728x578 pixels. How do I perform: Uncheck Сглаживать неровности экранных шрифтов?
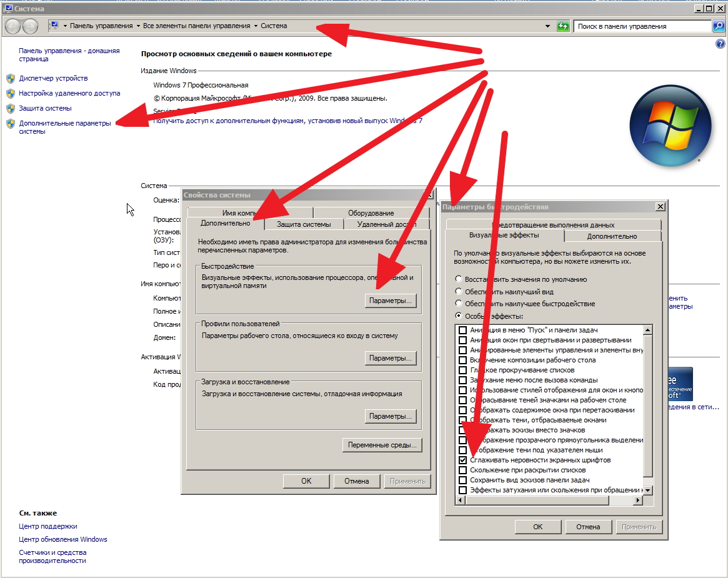[x=462, y=460]
